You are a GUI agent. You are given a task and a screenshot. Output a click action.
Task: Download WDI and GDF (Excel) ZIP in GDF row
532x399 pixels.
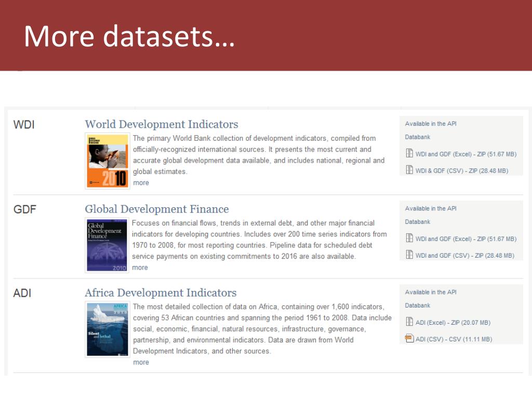tap(466, 239)
